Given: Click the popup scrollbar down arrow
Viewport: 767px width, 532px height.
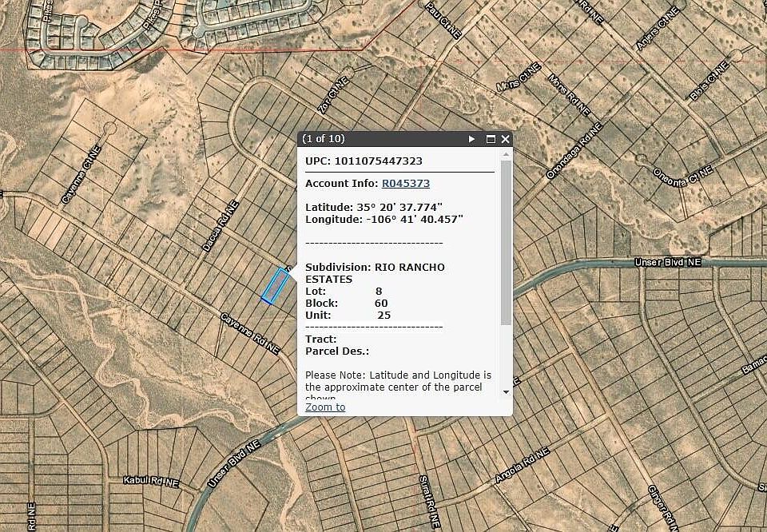Looking at the screenshot, I should tap(506, 391).
